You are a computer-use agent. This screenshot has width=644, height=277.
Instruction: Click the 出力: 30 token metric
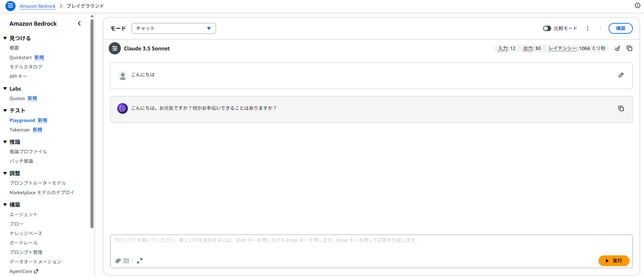point(532,48)
